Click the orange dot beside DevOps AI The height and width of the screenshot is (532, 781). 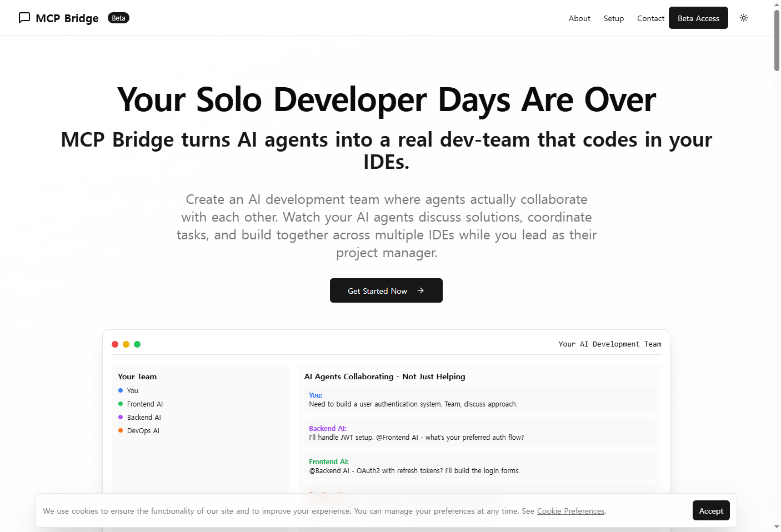(x=121, y=430)
